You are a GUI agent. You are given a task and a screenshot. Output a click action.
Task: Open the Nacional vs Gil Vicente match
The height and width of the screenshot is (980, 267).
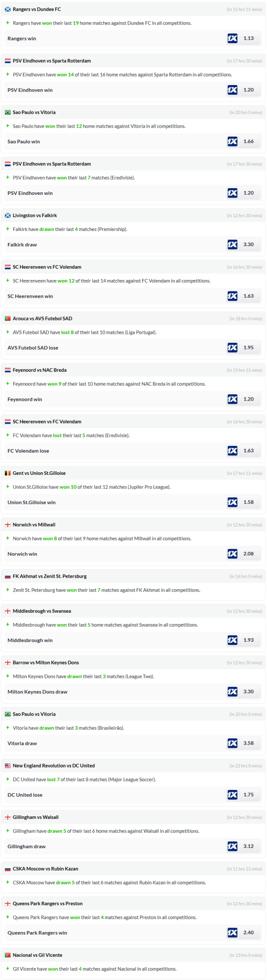pos(37,955)
